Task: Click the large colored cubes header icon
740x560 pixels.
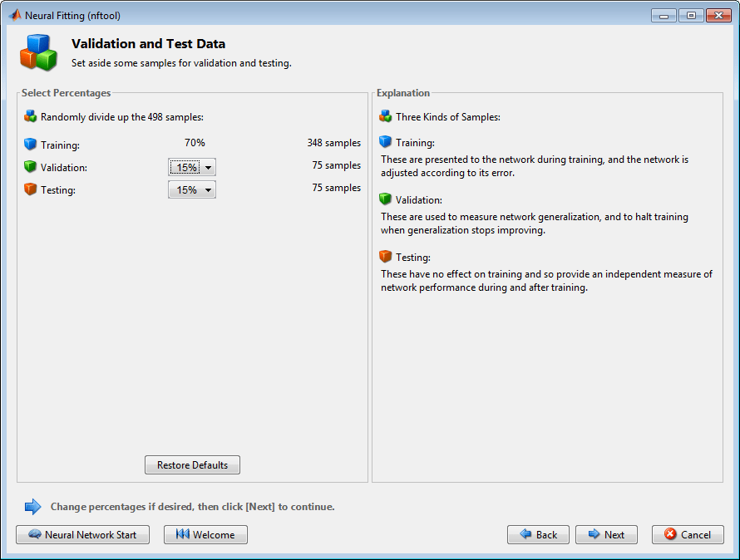Action: [x=38, y=52]
